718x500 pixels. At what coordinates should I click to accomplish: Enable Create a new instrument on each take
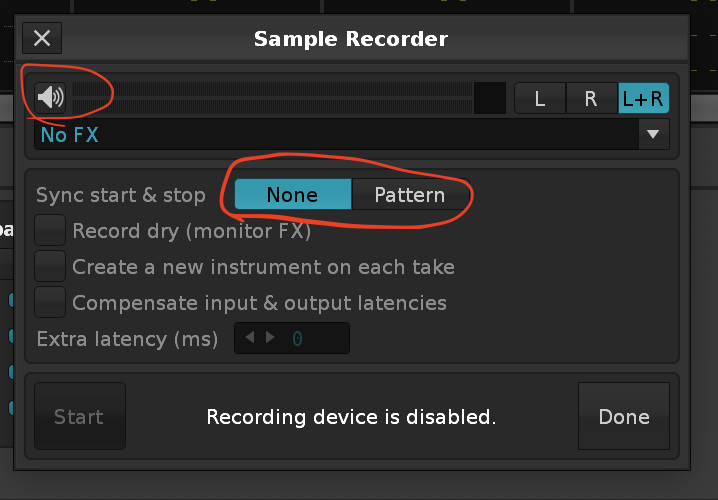50,266
